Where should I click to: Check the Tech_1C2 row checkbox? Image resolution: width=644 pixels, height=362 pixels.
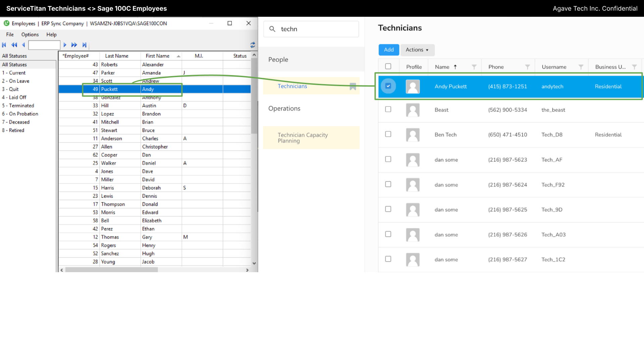388,259
